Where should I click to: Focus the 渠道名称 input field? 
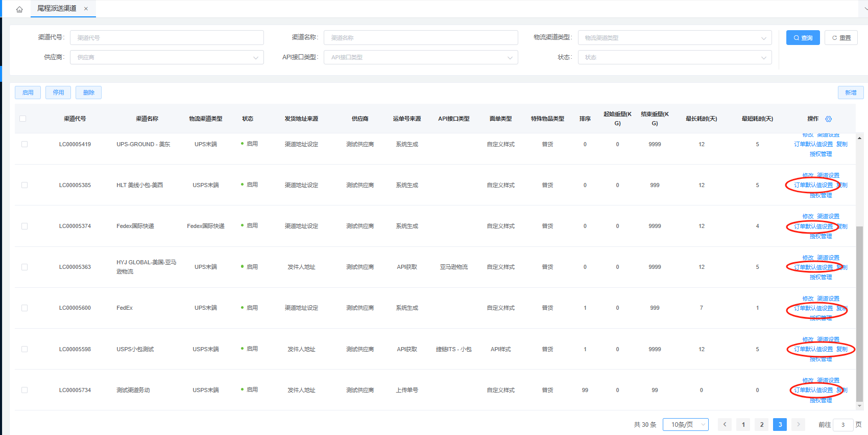pyautogui.click(x=421, y=38)
